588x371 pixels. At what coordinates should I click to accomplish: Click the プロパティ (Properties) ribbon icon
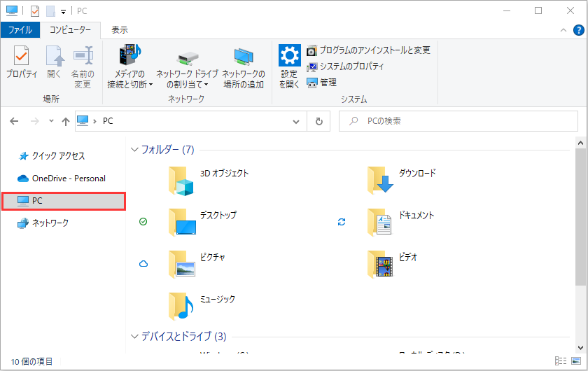(x=22, y=64)
